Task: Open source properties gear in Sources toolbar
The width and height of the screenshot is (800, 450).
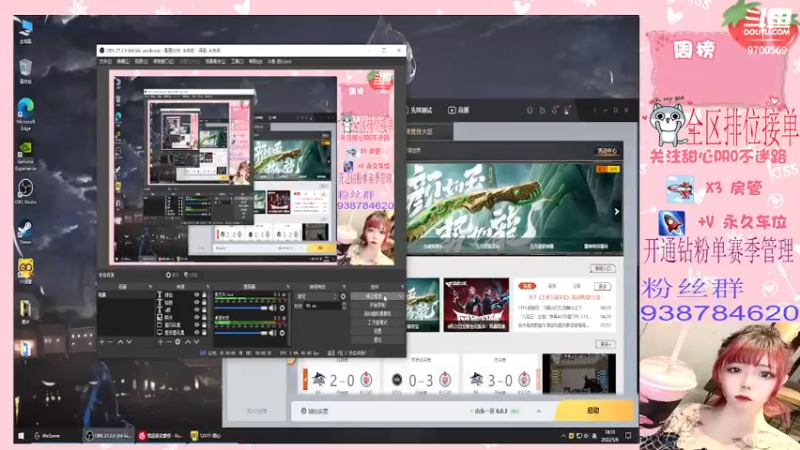Action: [178, 342]
